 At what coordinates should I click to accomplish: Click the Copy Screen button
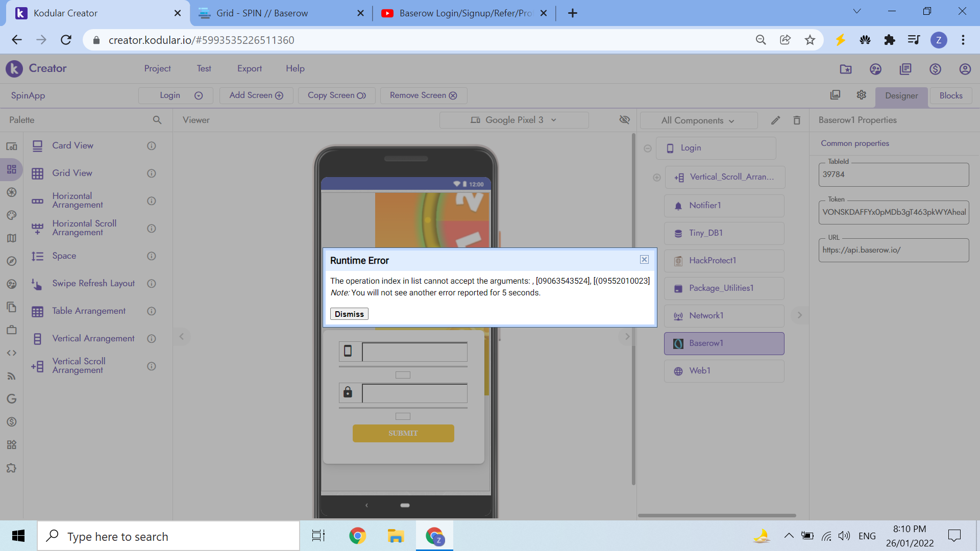tap(337, 95)
